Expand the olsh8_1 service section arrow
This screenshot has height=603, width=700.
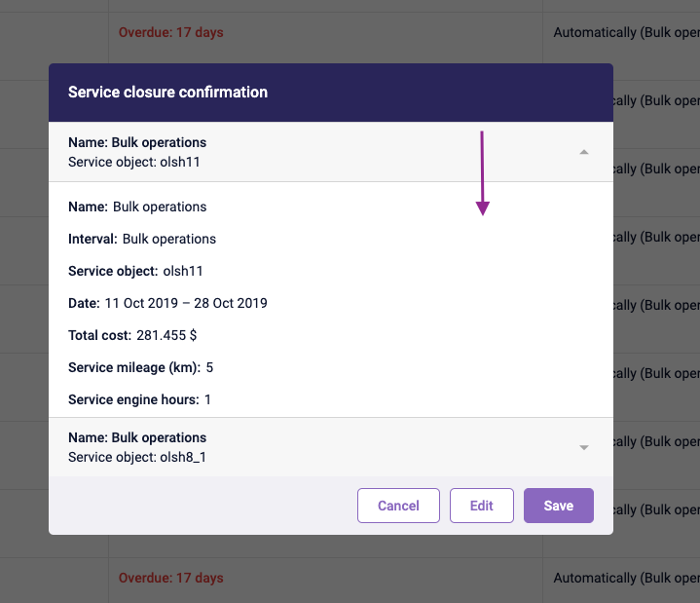[x=584, y=447]
